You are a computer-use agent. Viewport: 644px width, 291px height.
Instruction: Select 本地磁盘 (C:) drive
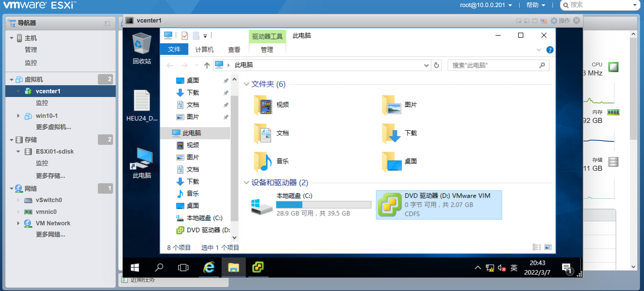311,204
